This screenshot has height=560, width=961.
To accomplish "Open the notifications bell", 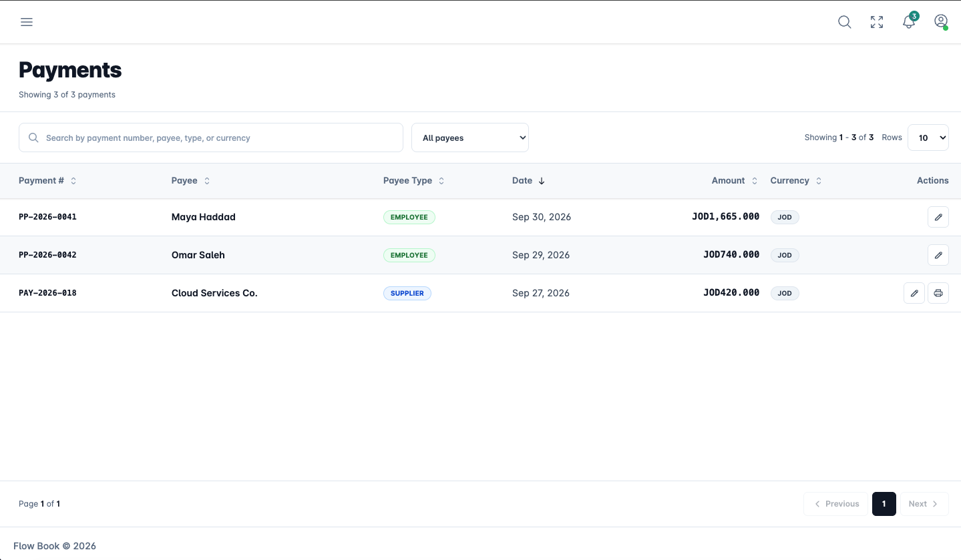I will (909, 22).
